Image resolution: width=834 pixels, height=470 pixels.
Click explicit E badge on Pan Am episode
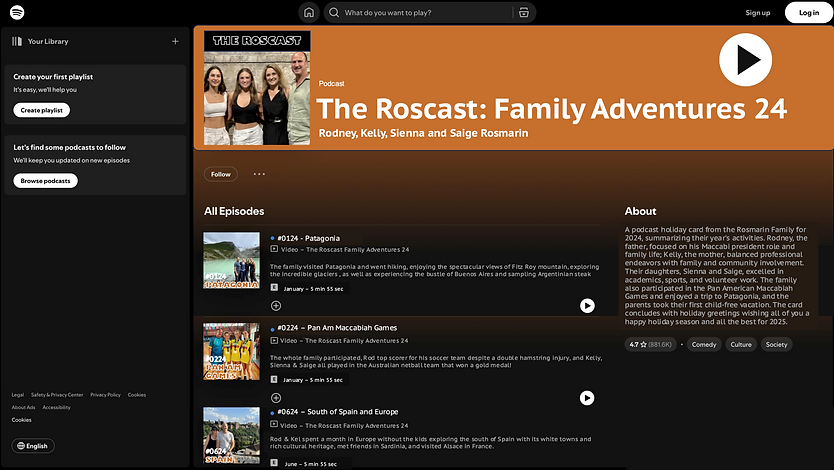[x=274, y=379]
